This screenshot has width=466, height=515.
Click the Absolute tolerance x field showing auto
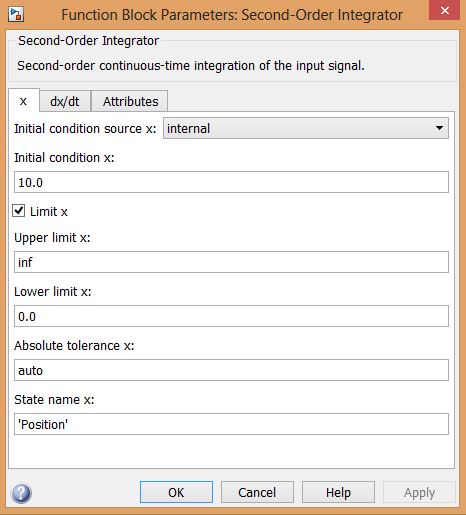pyautogui.click(x=231, y=370)
